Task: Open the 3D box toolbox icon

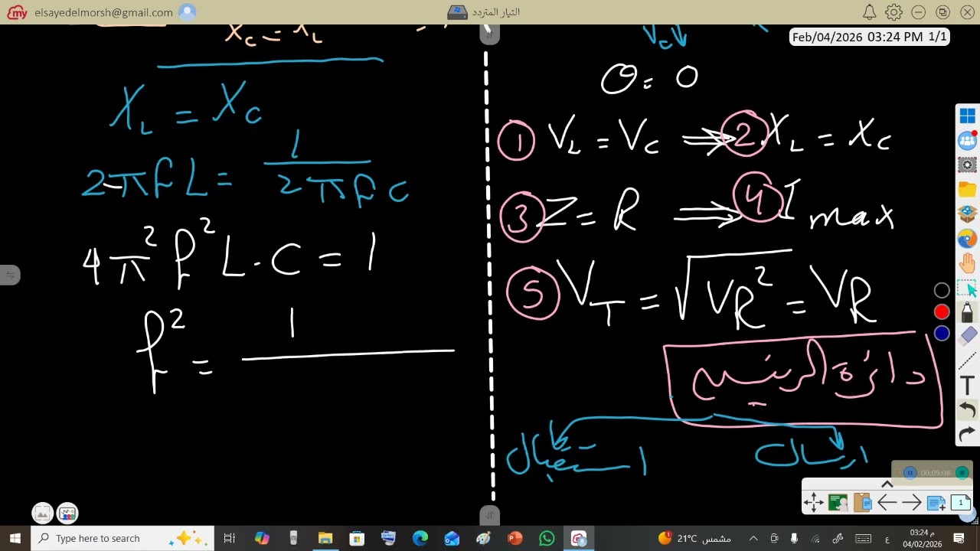Action: point(967,214)
